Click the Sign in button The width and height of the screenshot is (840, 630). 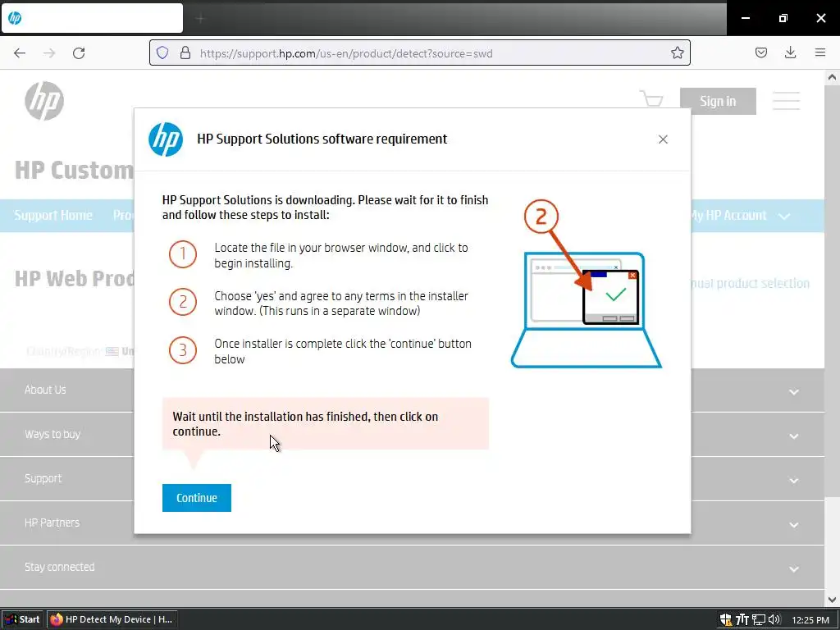pyautogui.click(x=718, y=101)
